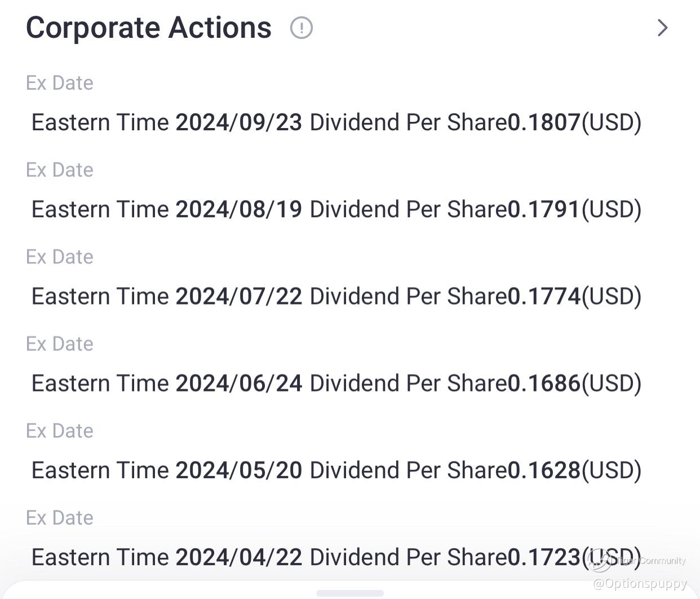Select the 2024/08/19 ex-date text
Viewport: 700px width, 599px height.
(x=239, y=209)
